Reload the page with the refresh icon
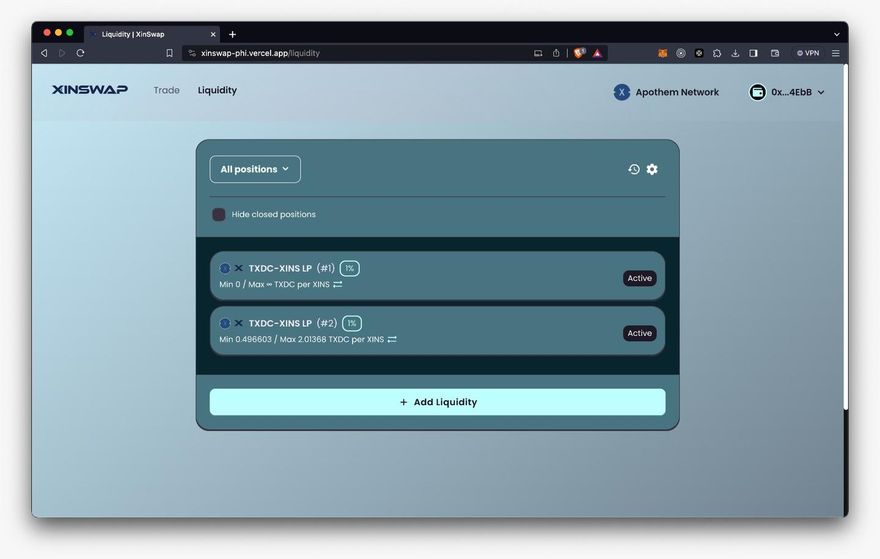The width and height of the screenshot is (880, 559). 80,53
